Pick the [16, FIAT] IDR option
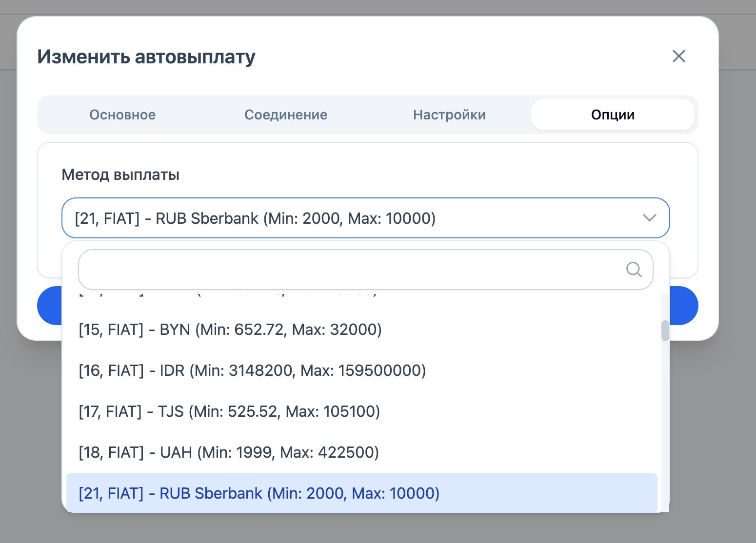This screenshot has width=756, height=543. tap(252, 371)
